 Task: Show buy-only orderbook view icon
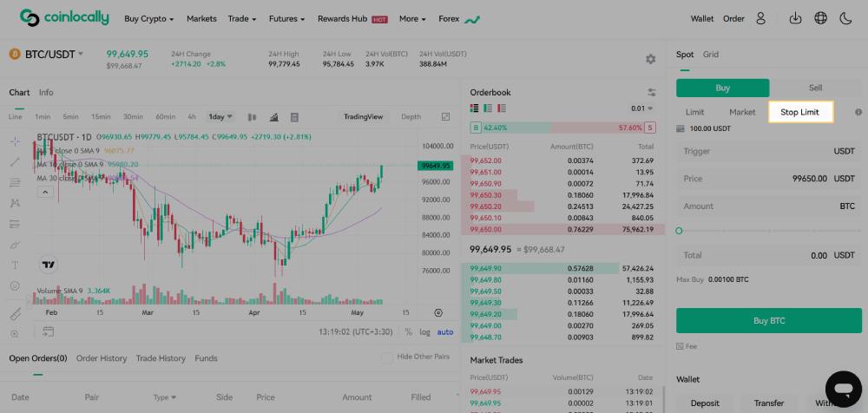click(488, 108)
